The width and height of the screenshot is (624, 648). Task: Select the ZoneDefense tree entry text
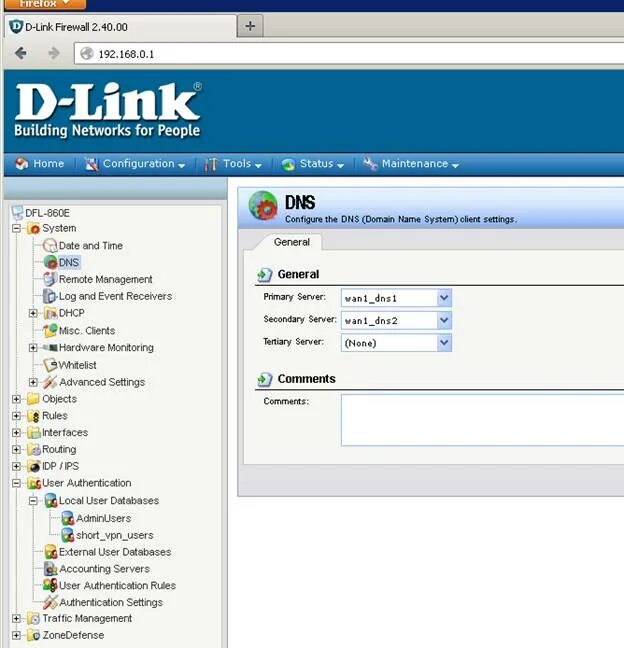tap(73, 635)
